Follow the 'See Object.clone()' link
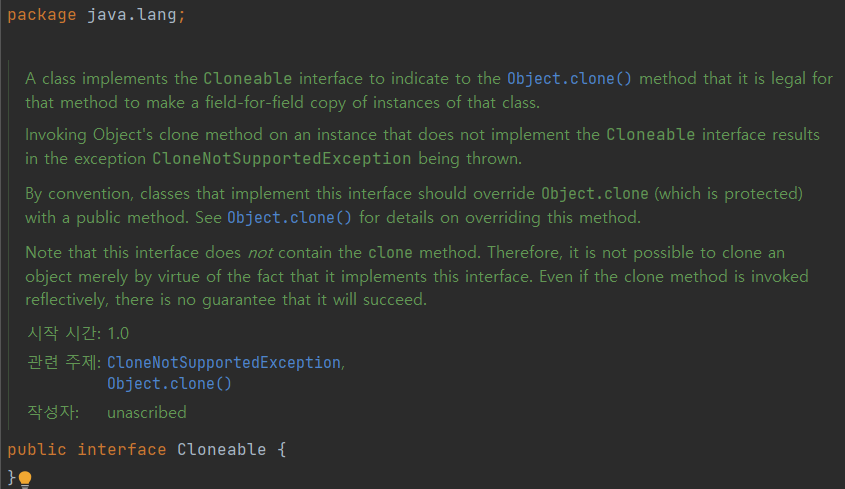 click(290, 217)
